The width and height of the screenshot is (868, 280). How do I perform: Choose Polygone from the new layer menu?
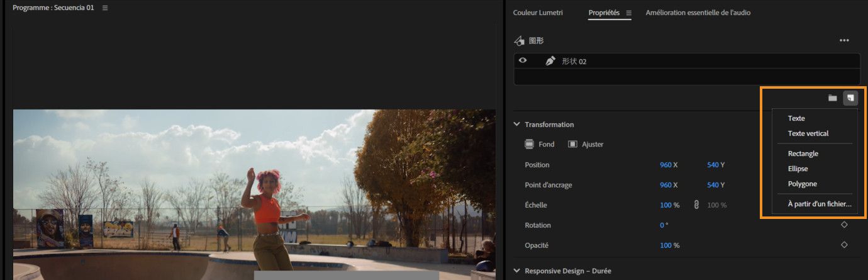click(x=803, y=184)
